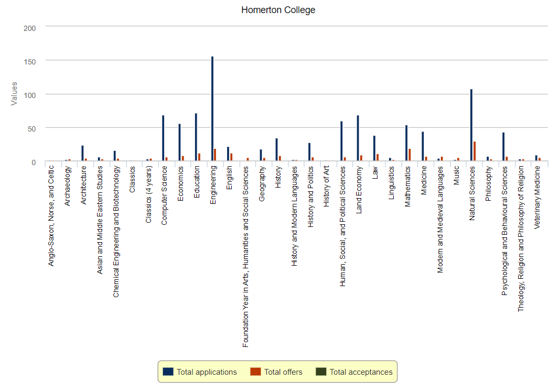559x392 pixels.
Task: Click the dark green Total acceptances swatch
Action: pos(321,372)
